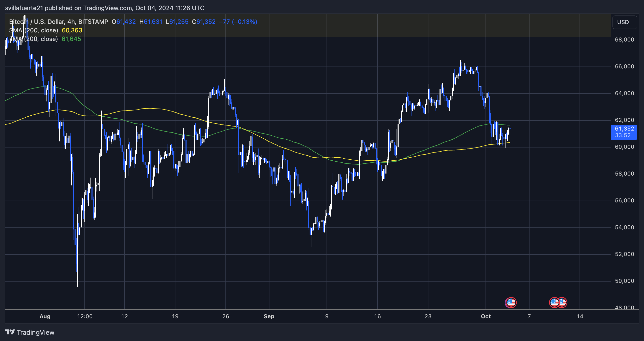Click the TradingView logo icon
The image size is (644, 341).
click(10, 332)
